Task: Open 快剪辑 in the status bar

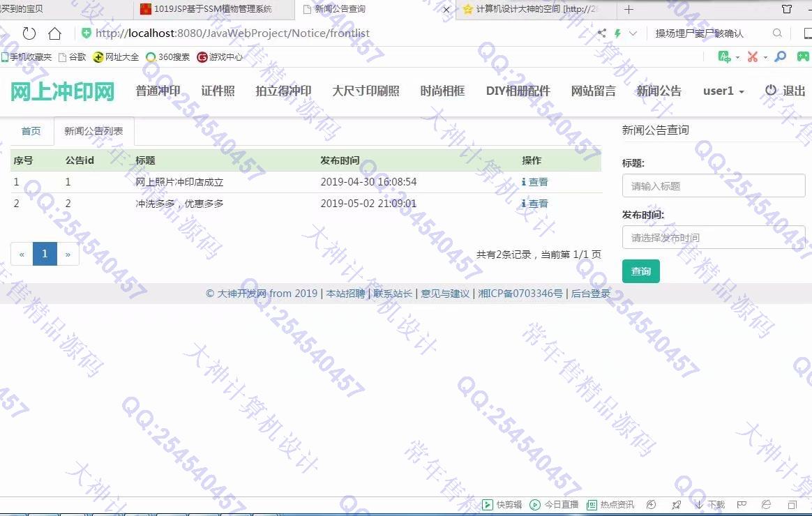Action: 502,505
